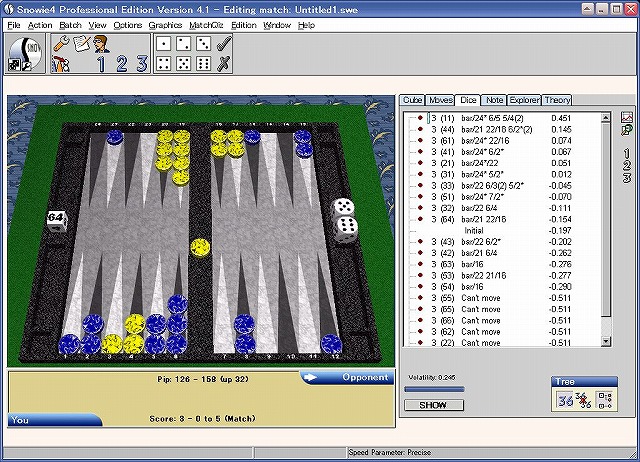Image resolution: width=640 pixels, height=462 pixels.
Task: Select the (21) bar/24*/22 row
Action: pos(500,163)
